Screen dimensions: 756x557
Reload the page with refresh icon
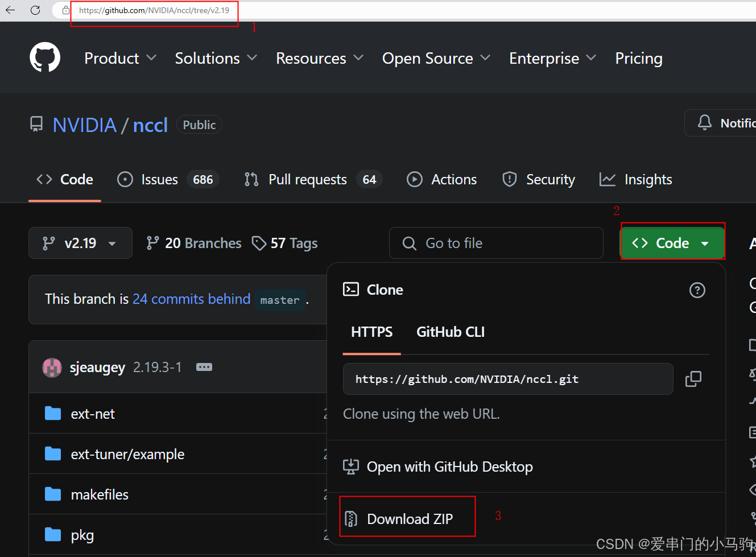pyautogui.click(x=35, y=10)
